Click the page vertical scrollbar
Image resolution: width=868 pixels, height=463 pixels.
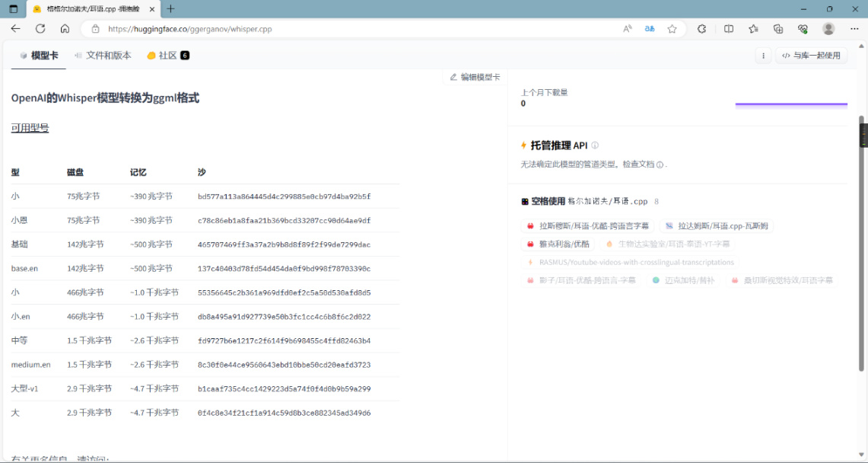point(861,244)
